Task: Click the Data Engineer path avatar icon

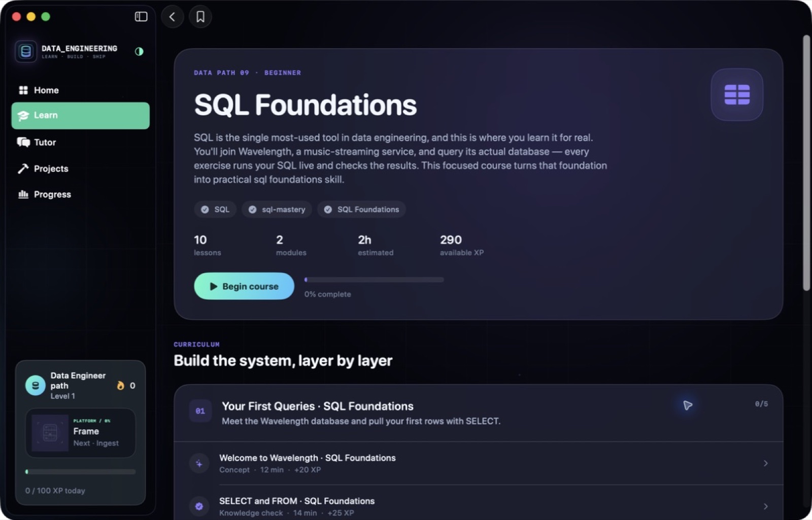Action: click(36, 386)
